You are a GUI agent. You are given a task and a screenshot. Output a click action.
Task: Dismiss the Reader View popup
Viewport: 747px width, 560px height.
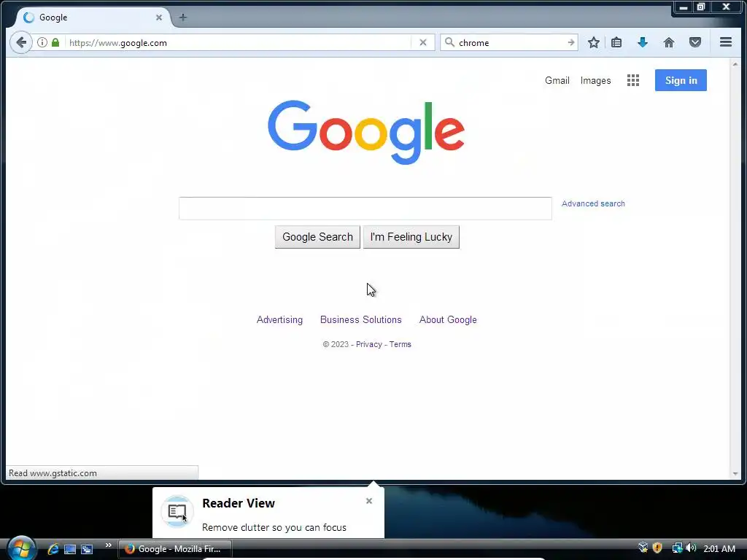click(x=368, y=500)
